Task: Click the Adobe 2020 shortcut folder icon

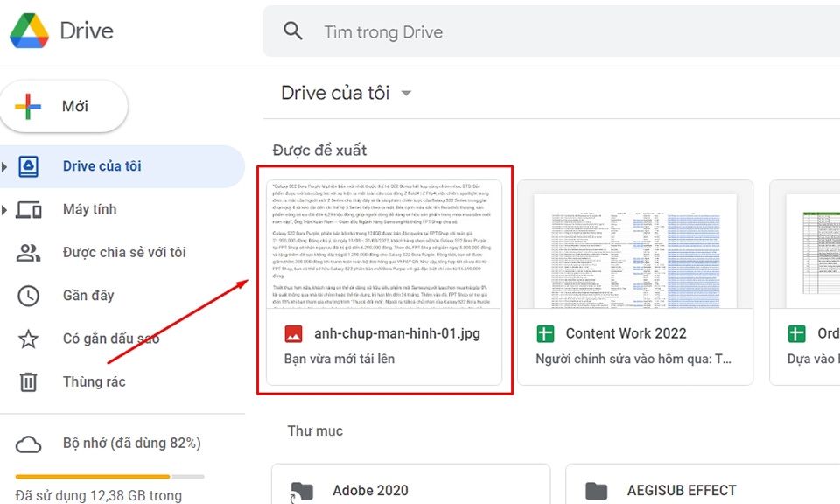Action: 302,492
